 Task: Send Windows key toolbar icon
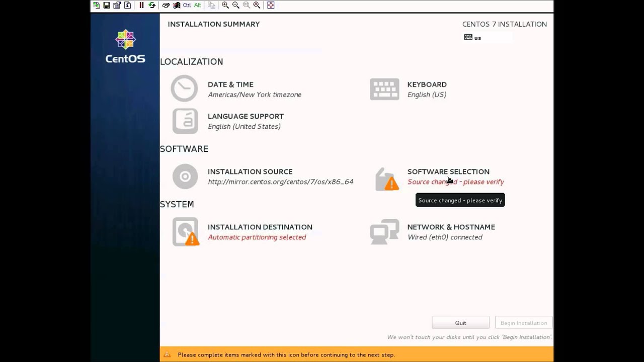click(177, 5)
